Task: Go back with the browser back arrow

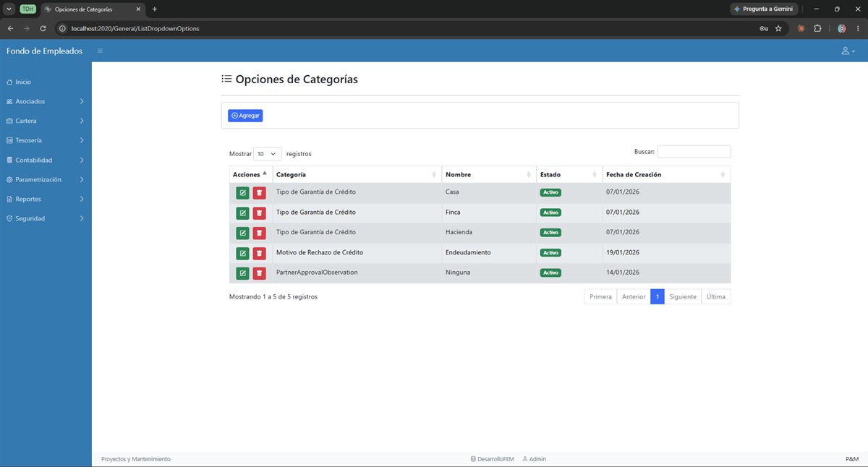Action: 10,28
